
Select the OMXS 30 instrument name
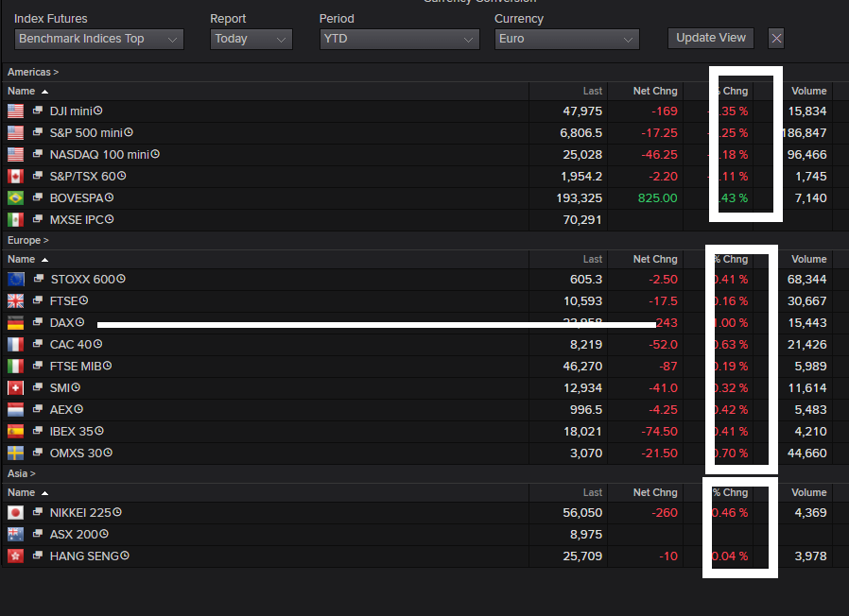tap(77, 453)
